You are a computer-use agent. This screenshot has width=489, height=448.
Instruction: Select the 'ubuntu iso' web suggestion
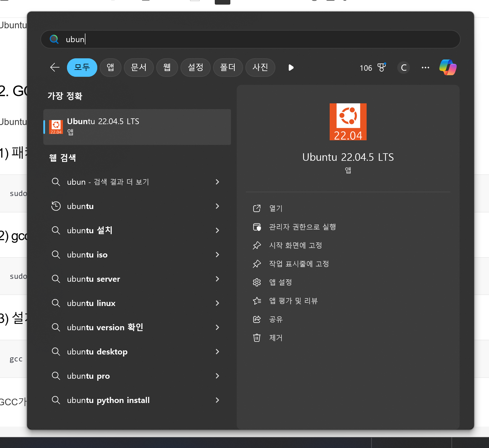(x=137, y=255)
